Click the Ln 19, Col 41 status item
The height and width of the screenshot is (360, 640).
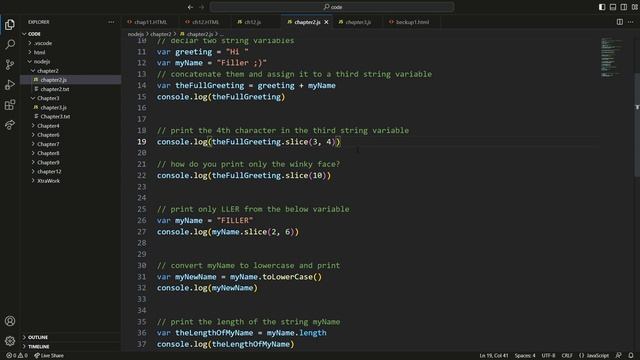493,356
